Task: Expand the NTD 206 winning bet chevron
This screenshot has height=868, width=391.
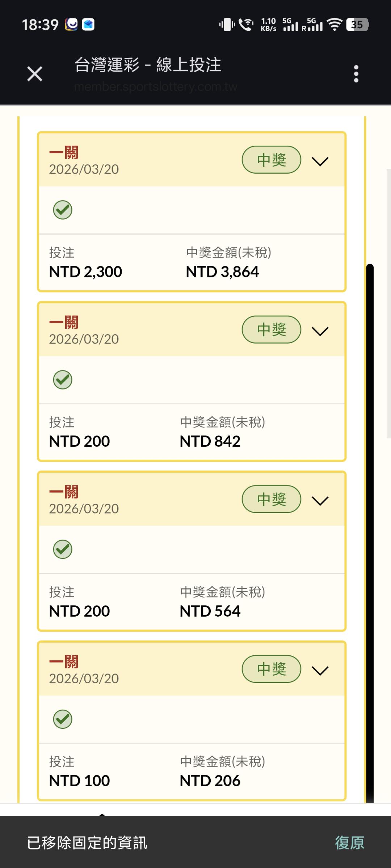Action: coord(320,671)
